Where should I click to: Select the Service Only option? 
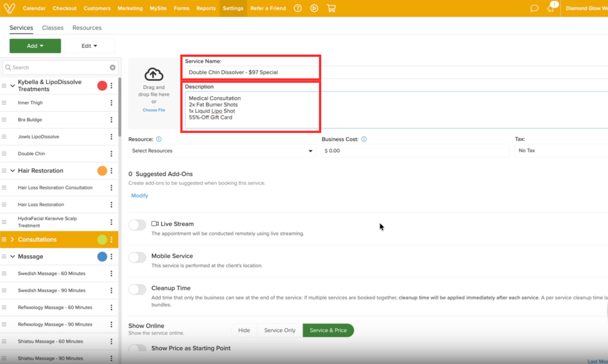tap(280, 331)
